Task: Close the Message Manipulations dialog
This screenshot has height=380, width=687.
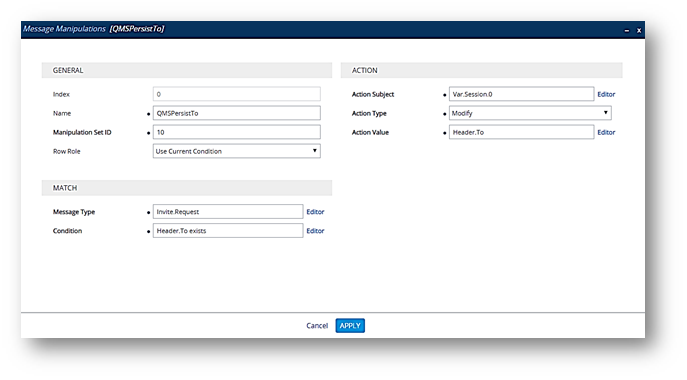Action: (x=639, y=30)
